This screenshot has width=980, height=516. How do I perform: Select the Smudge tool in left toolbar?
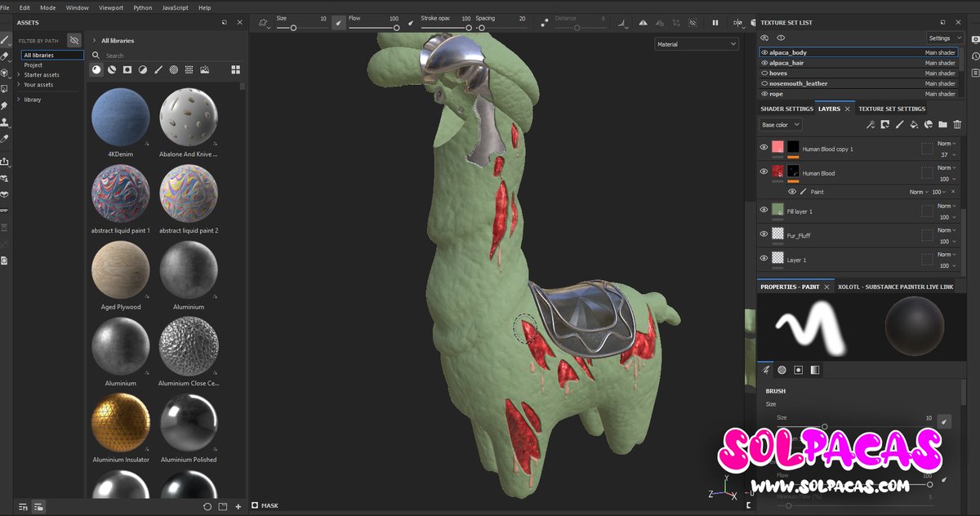click(x=5, y=105)
